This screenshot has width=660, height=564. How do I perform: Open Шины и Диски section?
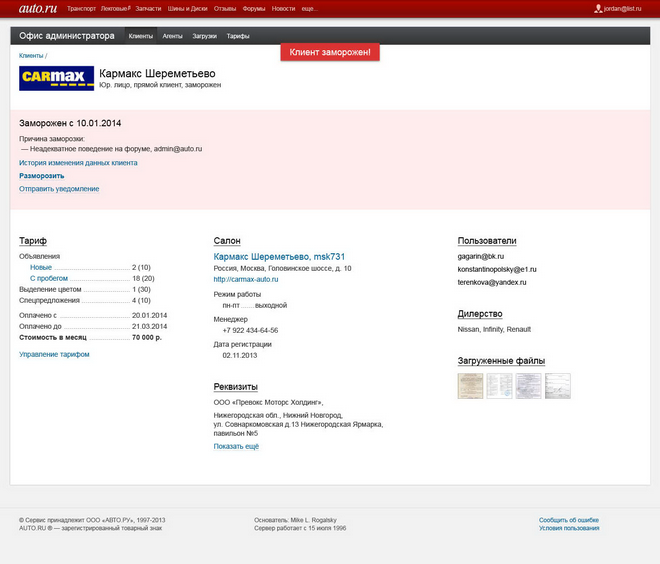pyautogui.click(x=187, y=9)
